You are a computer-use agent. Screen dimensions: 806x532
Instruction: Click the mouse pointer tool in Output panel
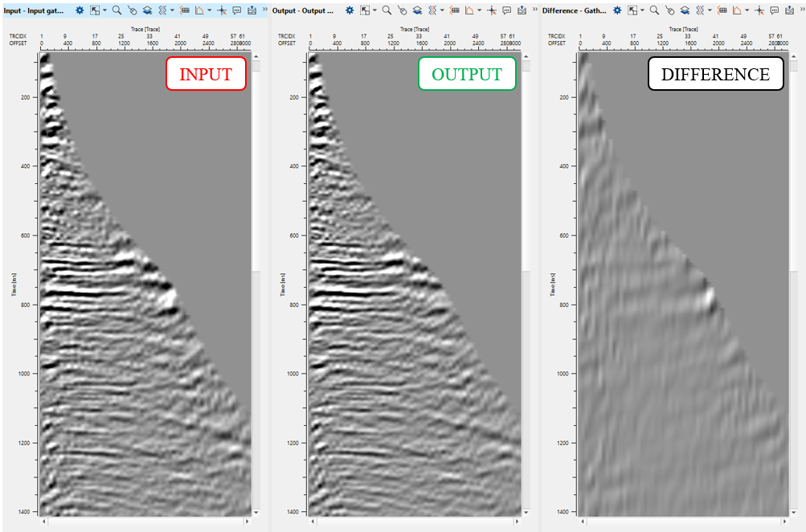[401, 10]
